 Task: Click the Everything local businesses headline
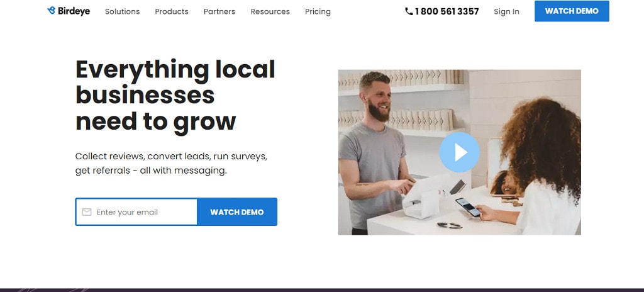pyautogui.click(x=175, y=96)
